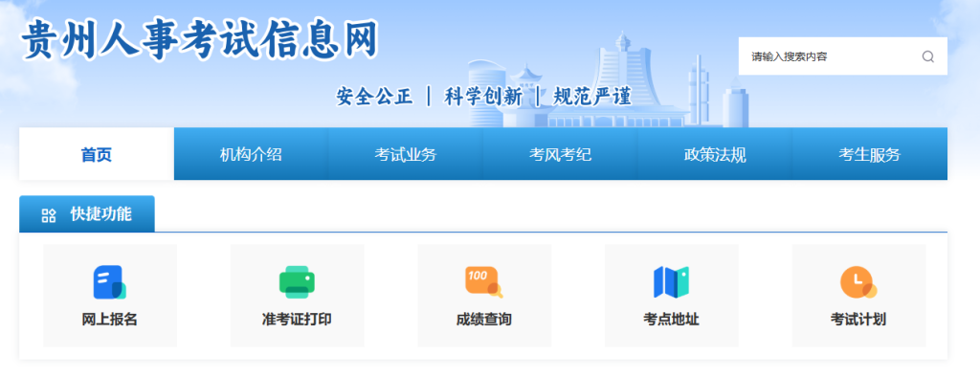Click the 贵州人事考试信息网 site title
The image size is (980, 378).
pyautogui.click(x=199, y=38)
